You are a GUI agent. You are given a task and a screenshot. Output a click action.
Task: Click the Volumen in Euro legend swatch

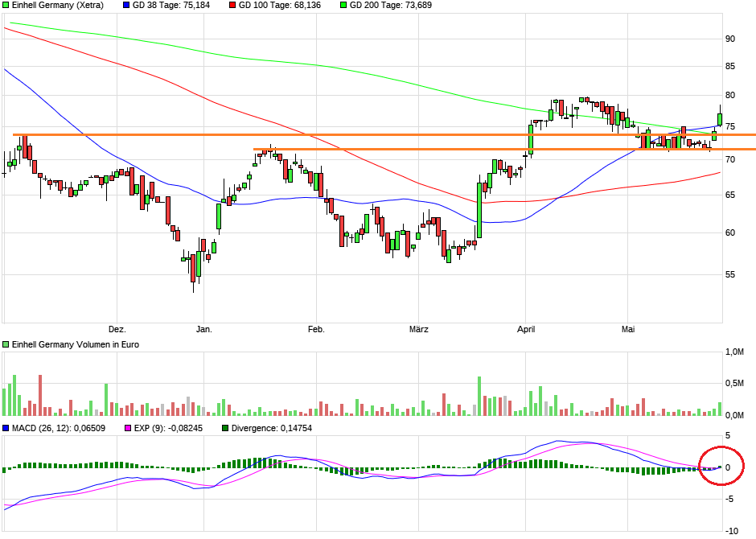[x=6, y=344]
